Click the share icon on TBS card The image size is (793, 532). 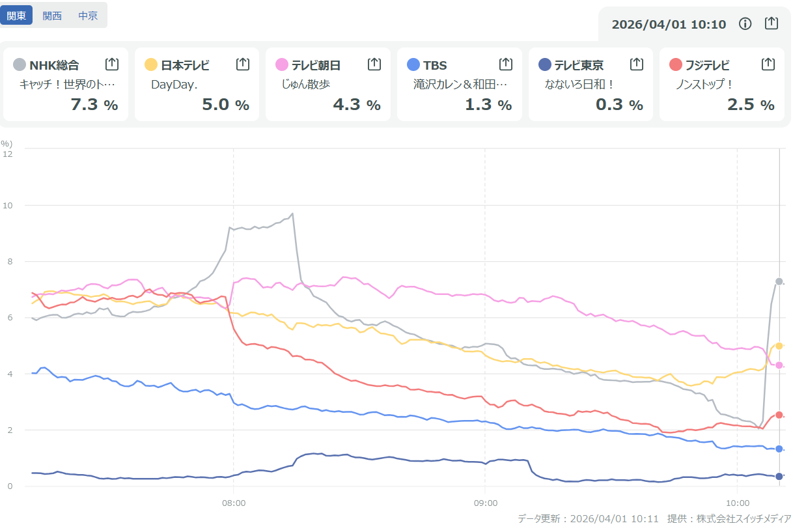pos(506,64)
